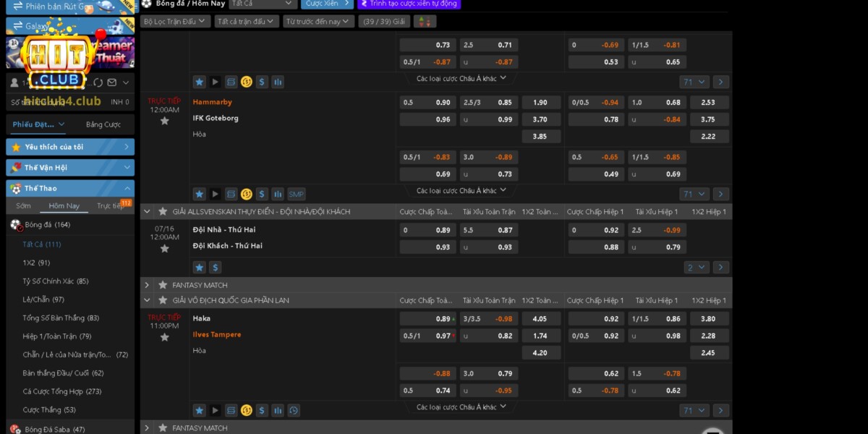The height and width of the screenshot is (434, 868).
Task: Click the account balance refresh icon
Action: click(x=98, y=82)
